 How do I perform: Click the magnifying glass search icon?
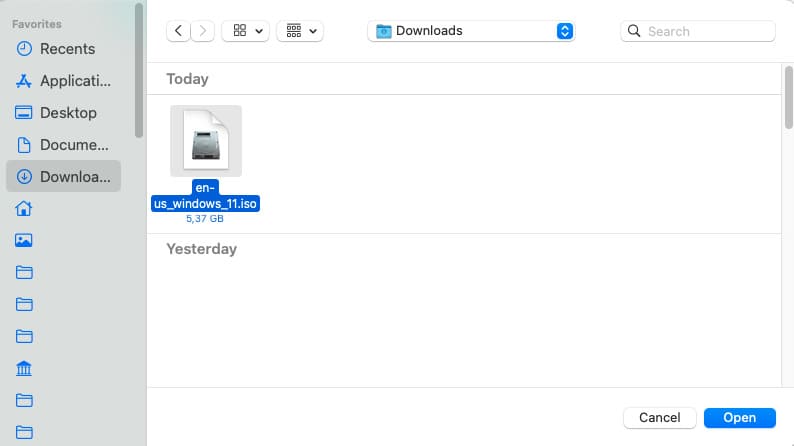coord(634,31)
